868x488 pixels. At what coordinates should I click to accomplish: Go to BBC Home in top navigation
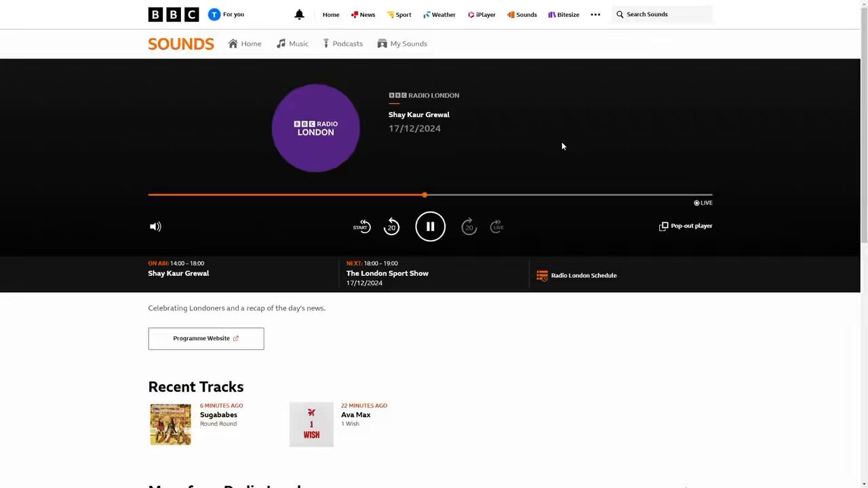(x=331, y=14)
